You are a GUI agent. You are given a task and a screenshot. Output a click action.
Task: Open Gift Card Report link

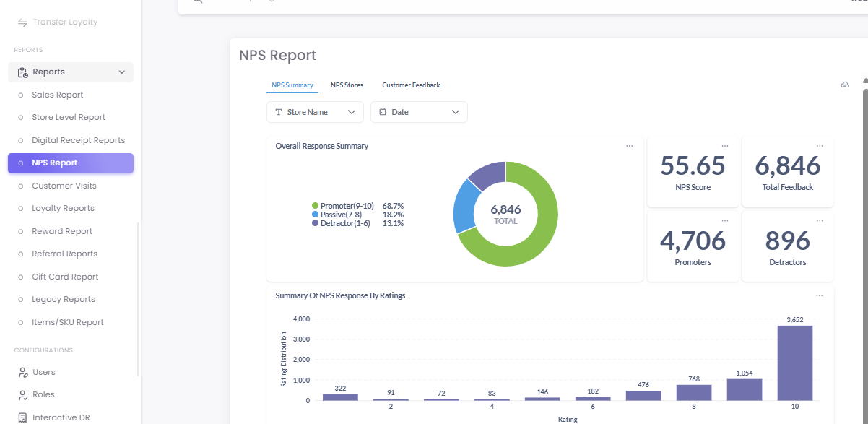click(x=65, y=277)
